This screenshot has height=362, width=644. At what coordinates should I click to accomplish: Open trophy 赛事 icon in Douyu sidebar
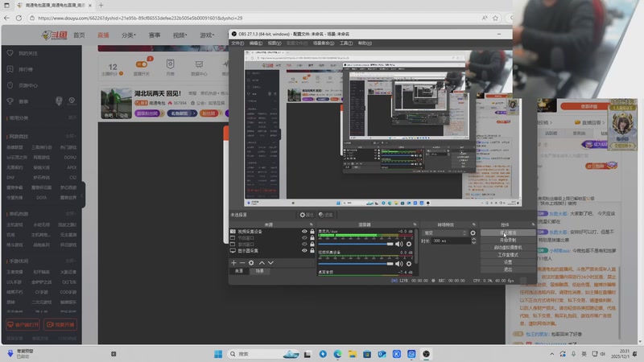(x=10, y=101)
